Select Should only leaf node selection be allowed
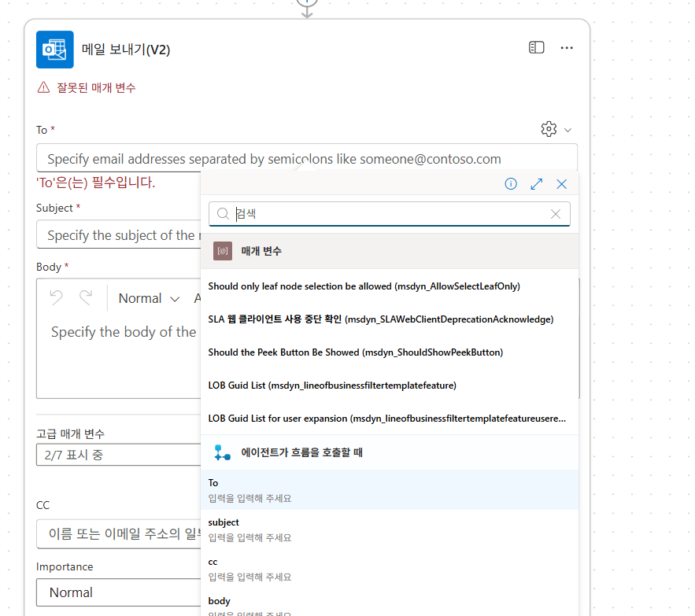The image size is (695, 616). click(390, 286)
